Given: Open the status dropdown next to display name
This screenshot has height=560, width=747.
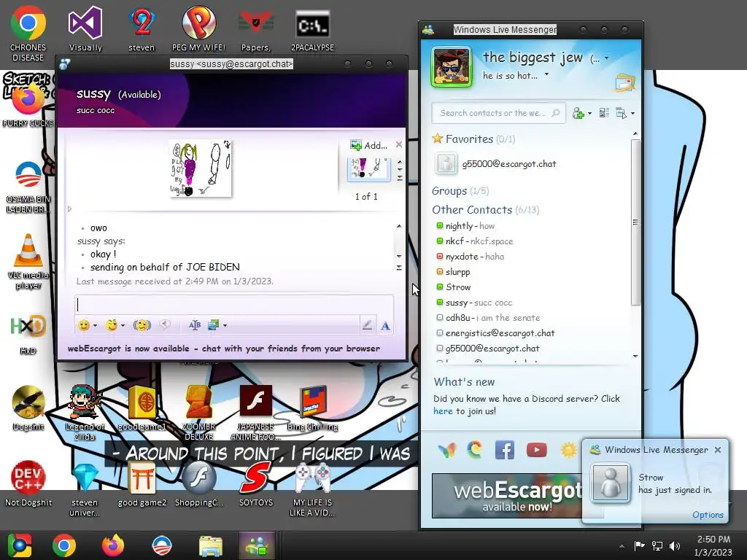Looking at the screenshot, I should pos(606,58).
